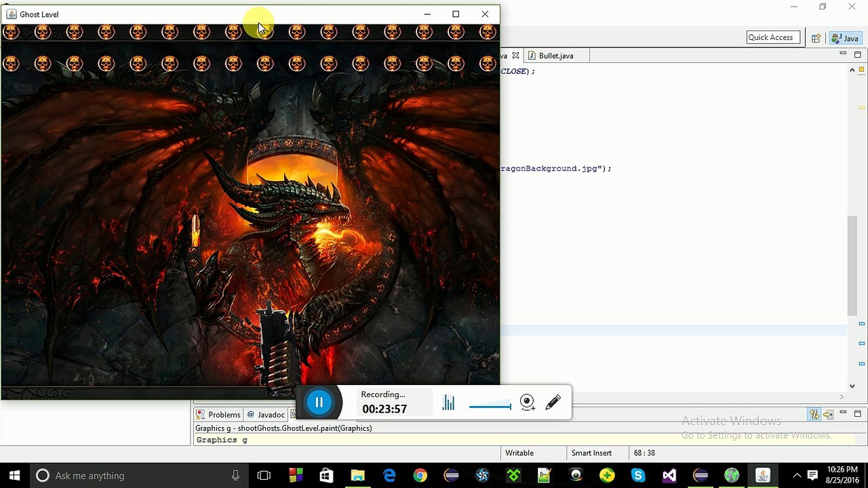
Task: Click the CLOSE); code line
Action: (x=518, y=71)
